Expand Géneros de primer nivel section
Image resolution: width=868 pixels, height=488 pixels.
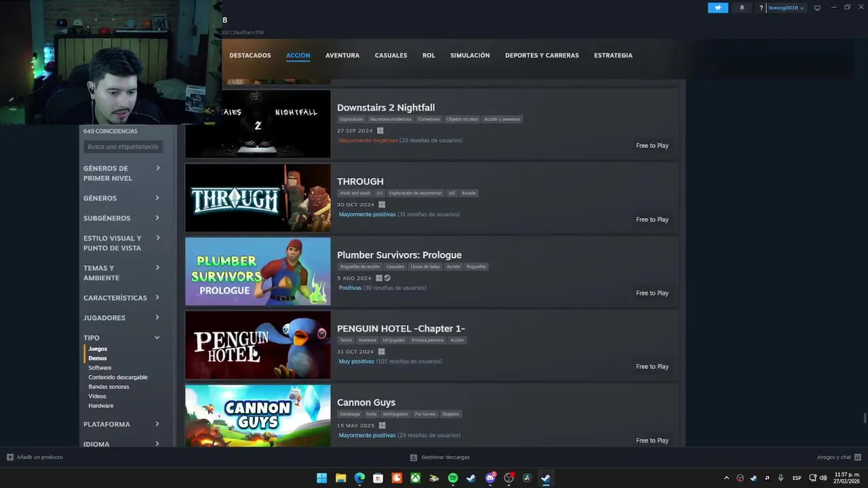coord(122,173)
